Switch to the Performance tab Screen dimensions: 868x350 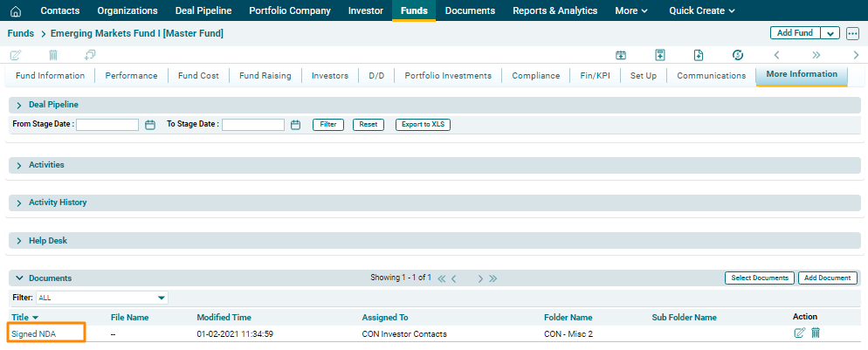coord(131,76)
